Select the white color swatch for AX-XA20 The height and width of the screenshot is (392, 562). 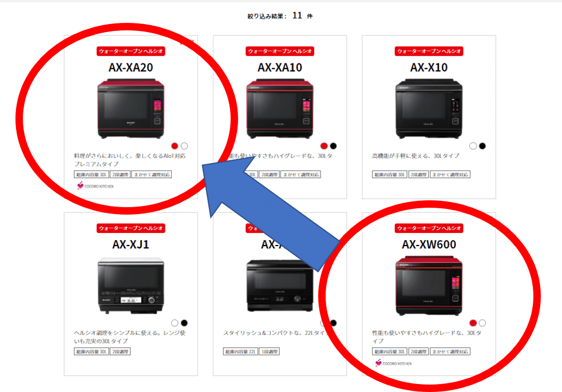[x=184, y=146]
